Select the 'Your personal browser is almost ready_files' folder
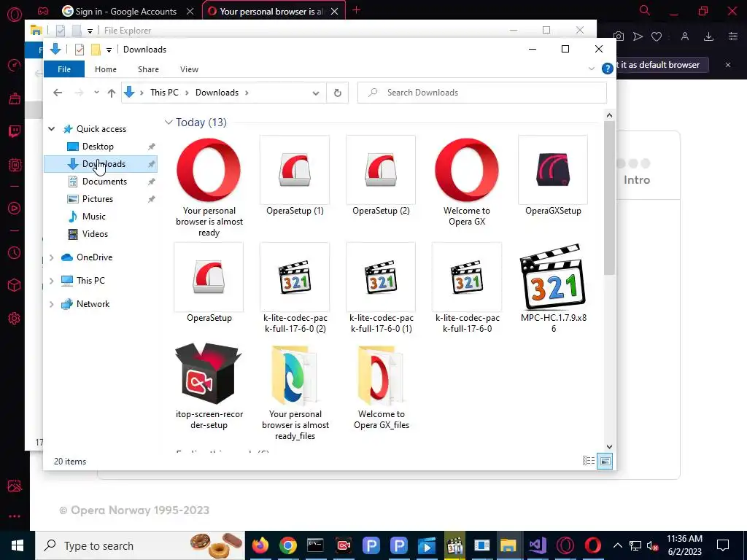Screen dimensions: 747x560 (x=295, y=376)
